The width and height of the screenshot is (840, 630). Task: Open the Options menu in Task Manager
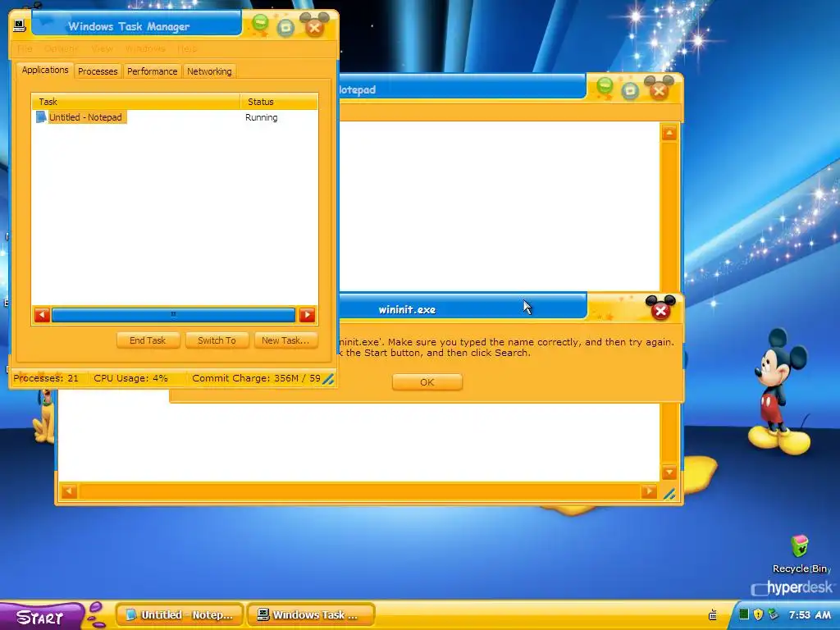pyautogui.click(x=61, y=48)
